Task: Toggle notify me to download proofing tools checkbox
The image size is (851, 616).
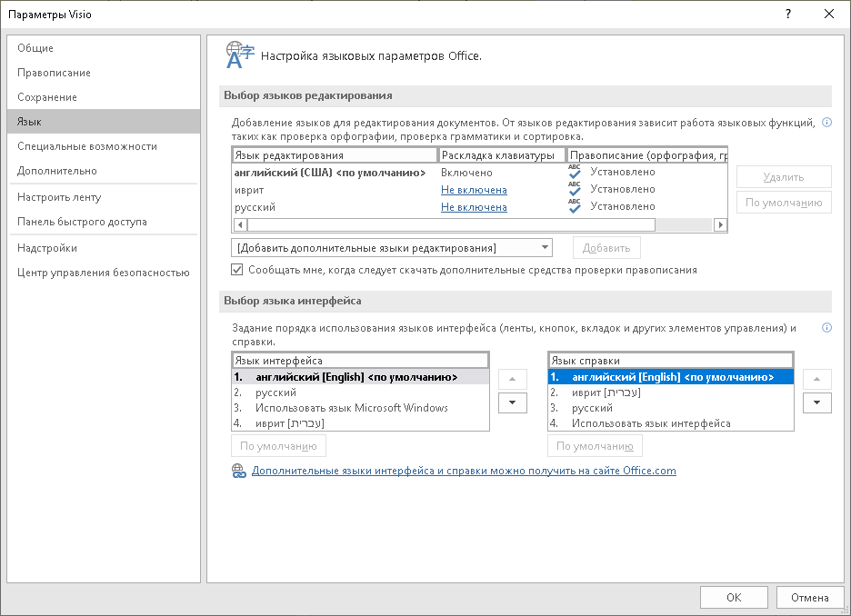Action: 237,270
